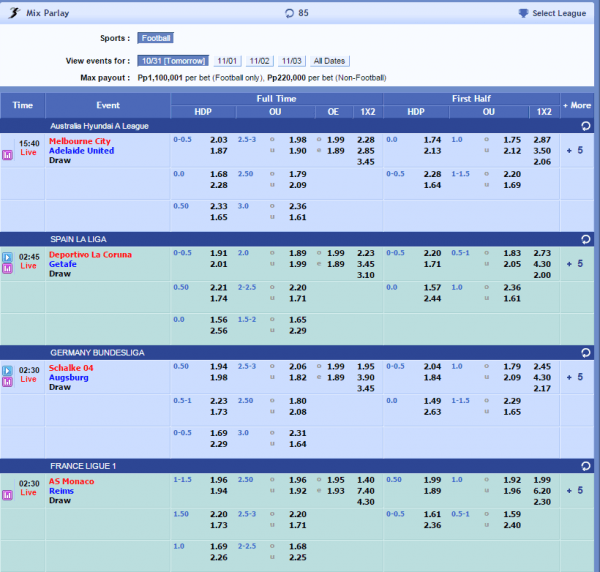Click the GERMANY BUNDESLIGA league header
This screenshot has width=600, height=572.
coord(97,353)
